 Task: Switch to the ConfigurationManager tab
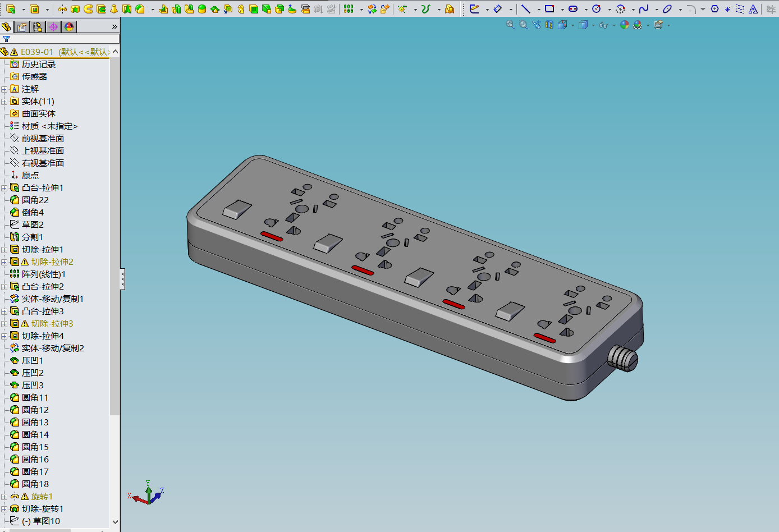(x=38, y=26)
